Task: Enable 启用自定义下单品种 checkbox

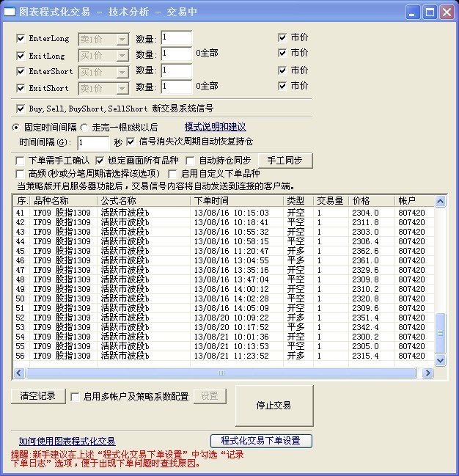Action: (x=172, y=174)
